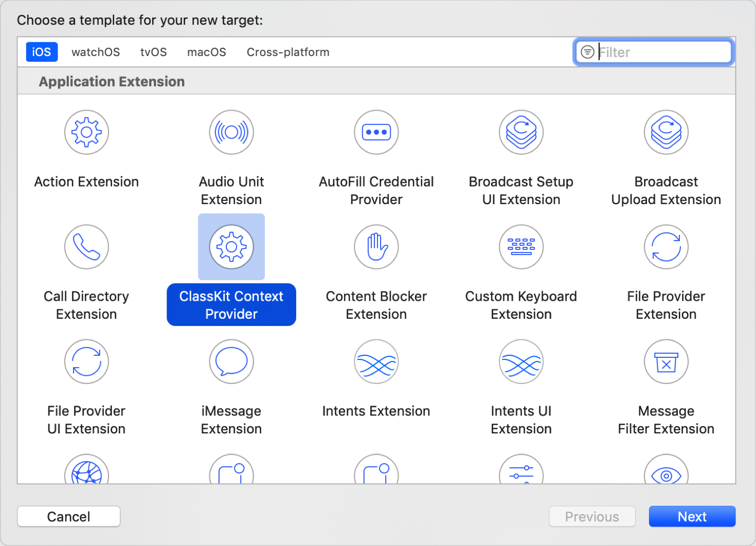Select the Custom Keyboard Extension icon
The height and width of the screenshot is (546, 756).
coord(521,247)
